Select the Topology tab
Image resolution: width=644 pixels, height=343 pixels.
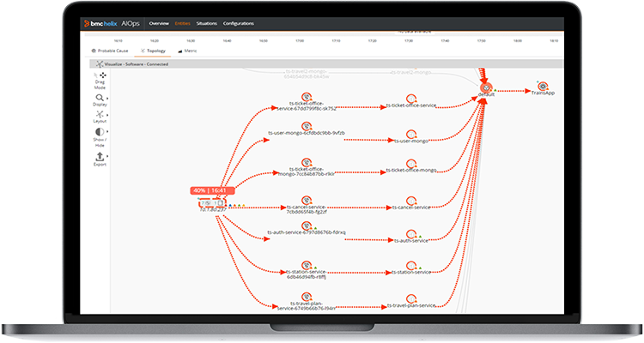153,51
